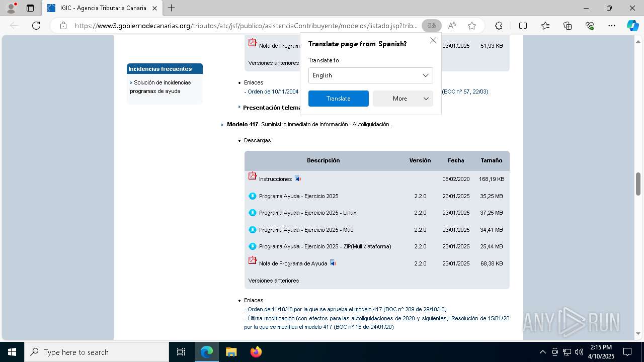Expand the Translate to language dropdown
This screenshot has width=644, height=362.
coord(370,75)
